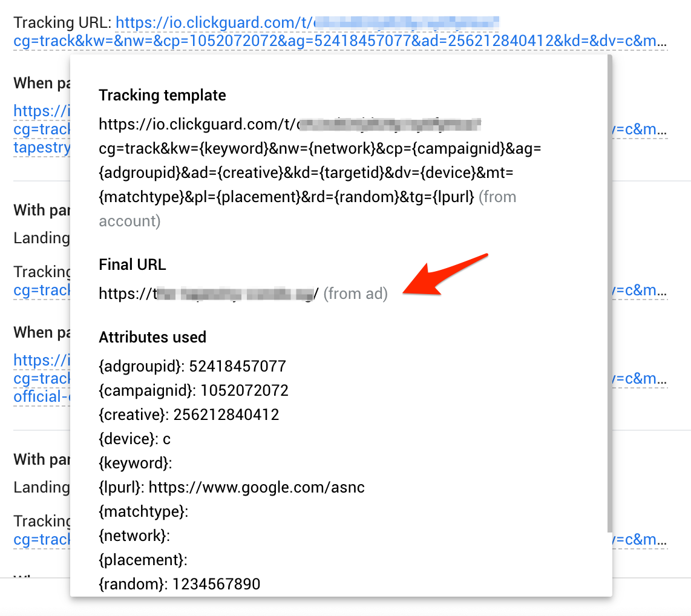Click the template line starting "cg=track&kw={keyword}"

320,149
